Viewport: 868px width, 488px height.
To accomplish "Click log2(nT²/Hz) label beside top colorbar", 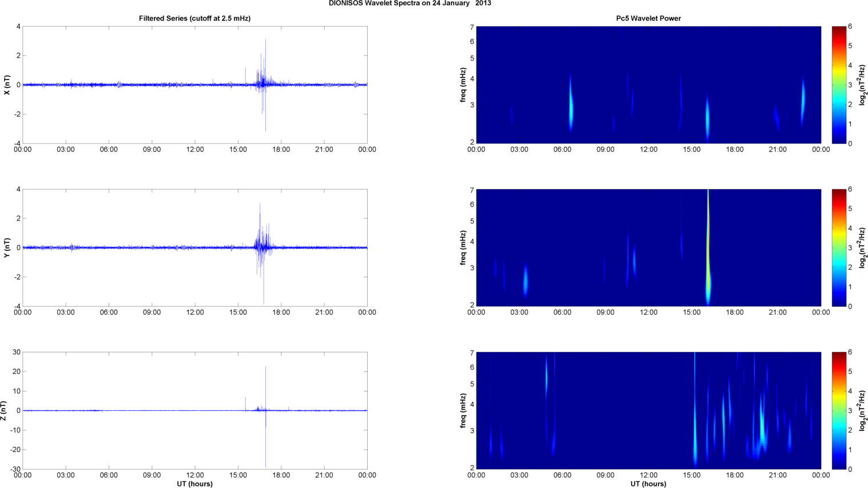I will 862,85.
